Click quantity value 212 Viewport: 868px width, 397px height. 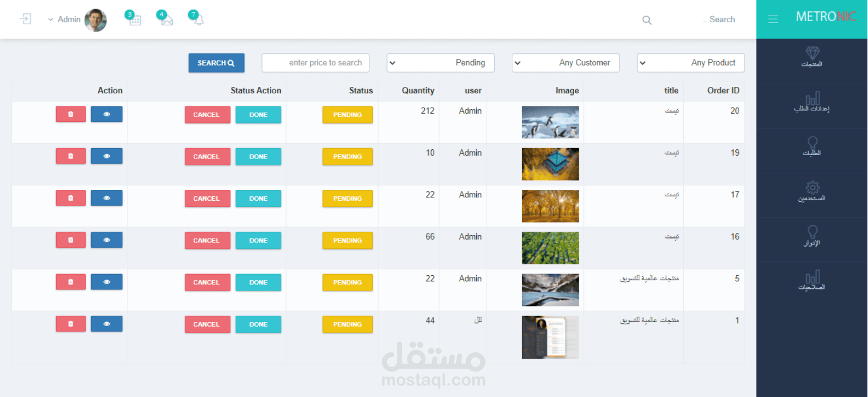point(428,111)
